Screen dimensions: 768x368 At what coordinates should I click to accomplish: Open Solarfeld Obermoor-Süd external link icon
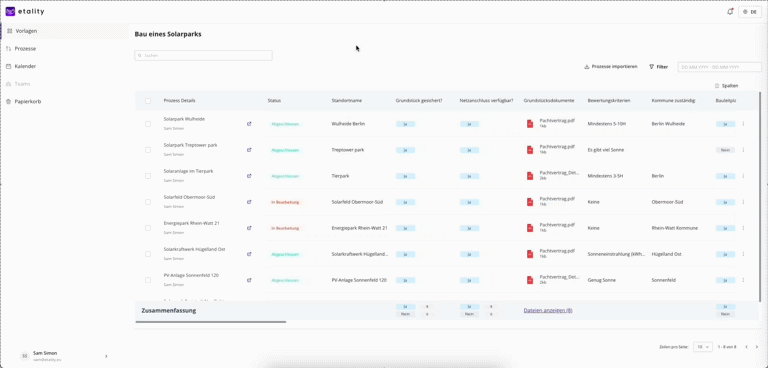coord(249,202)
